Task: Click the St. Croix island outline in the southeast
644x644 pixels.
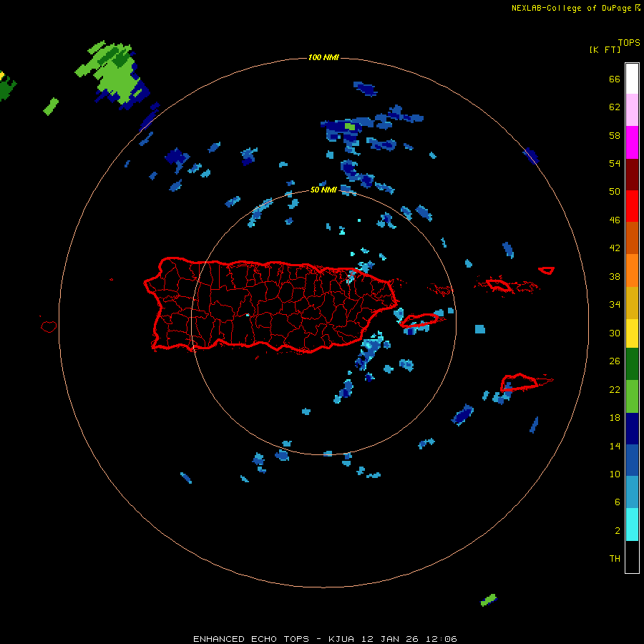Action: tap(519, 382)
